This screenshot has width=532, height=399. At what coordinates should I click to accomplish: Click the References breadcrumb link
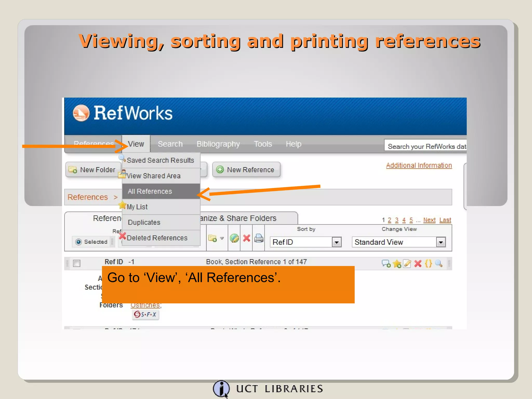tap(88, 197)
